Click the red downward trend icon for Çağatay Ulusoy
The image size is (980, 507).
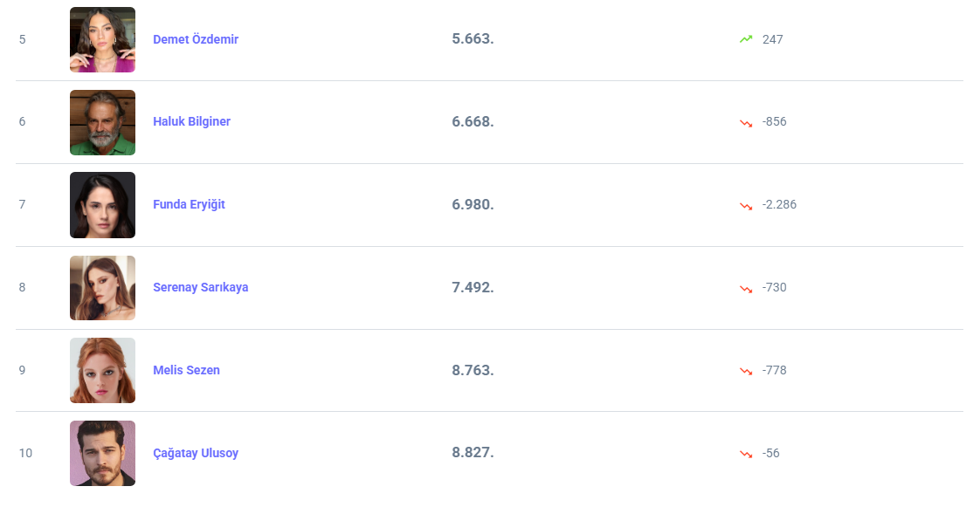(x=745, y=454)
